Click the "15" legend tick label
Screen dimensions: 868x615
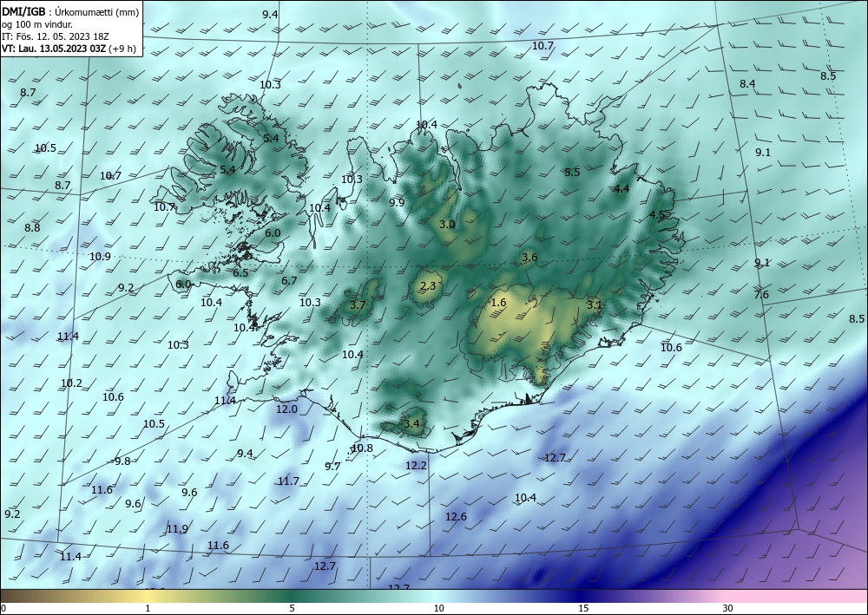pyautogui.click(x=583, y=608)
